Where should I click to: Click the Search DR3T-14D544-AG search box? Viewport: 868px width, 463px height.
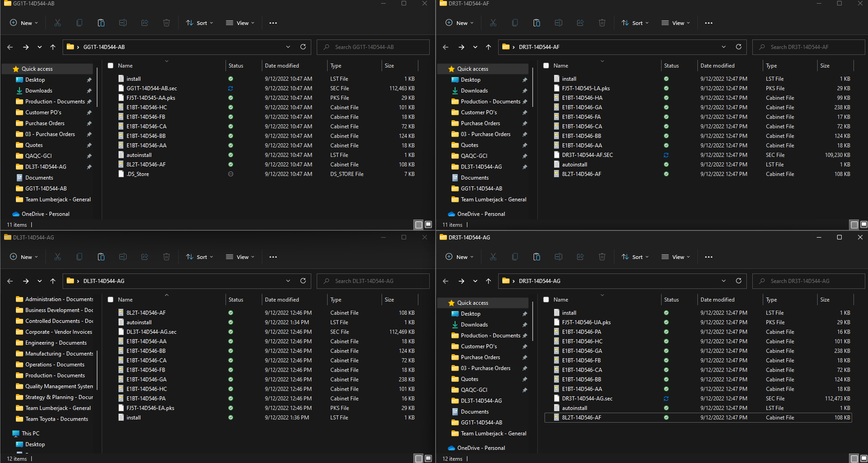click(x=808, y=281)
